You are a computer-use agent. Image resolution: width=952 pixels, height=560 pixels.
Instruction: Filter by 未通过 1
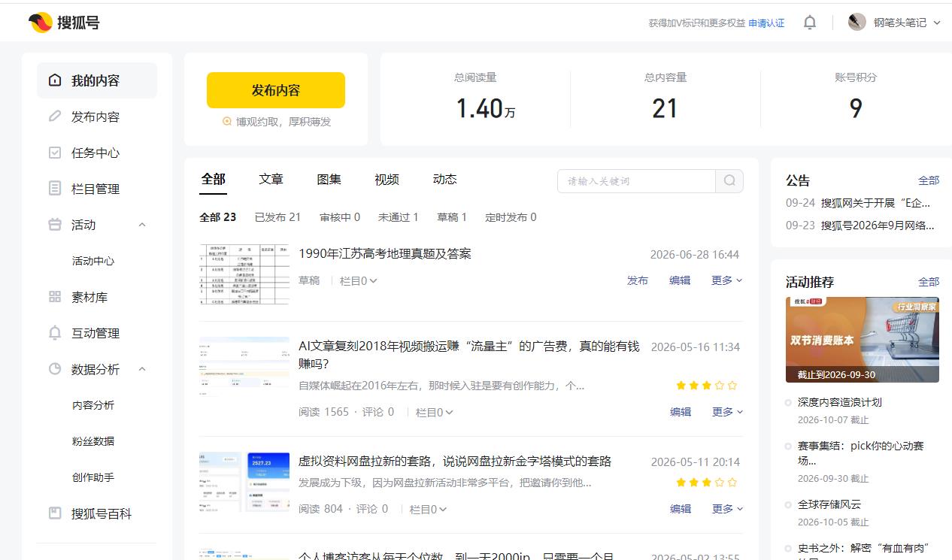[399, 217]
